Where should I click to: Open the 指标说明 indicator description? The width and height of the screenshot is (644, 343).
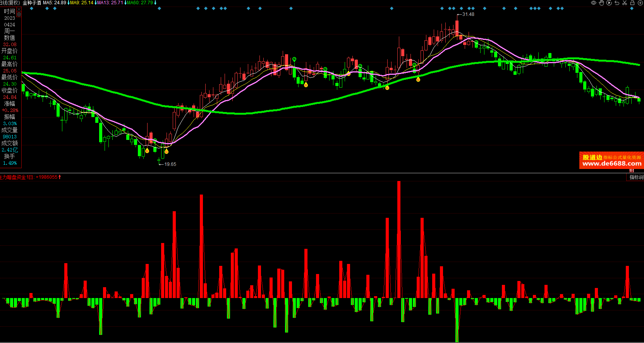click(636, 177)
